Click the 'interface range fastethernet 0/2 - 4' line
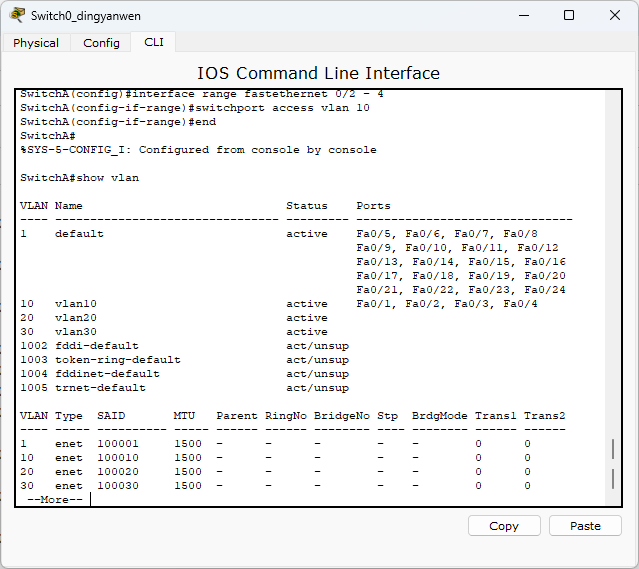Viewport: 639px width, 569px height. [202, 94]
